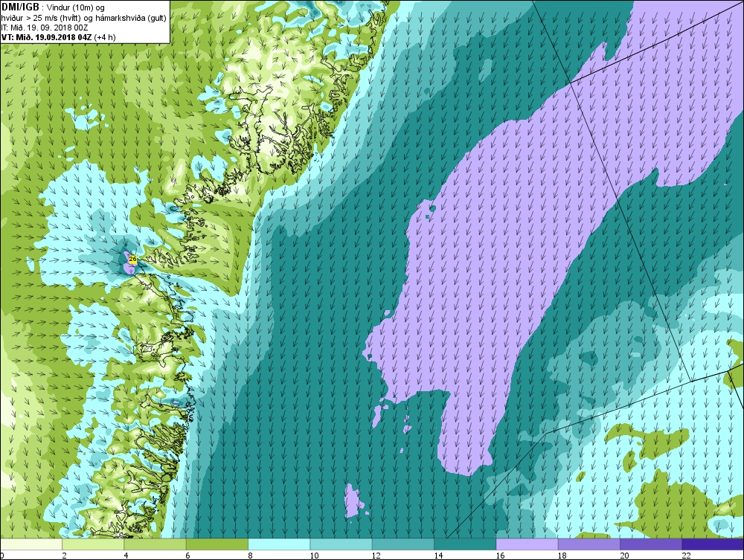The width and height of the screenshot is (744, 560).
Task: Click the legend scale label '20'
Action: 624,556
